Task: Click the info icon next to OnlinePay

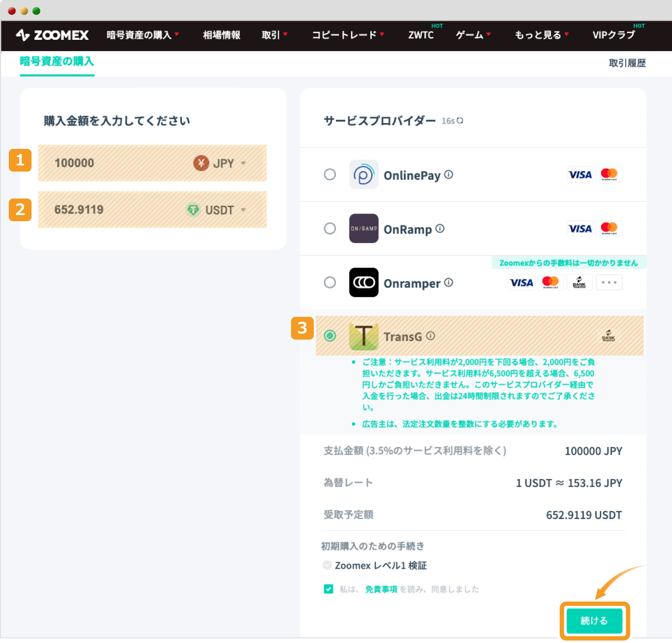Action: coord(449,175)
